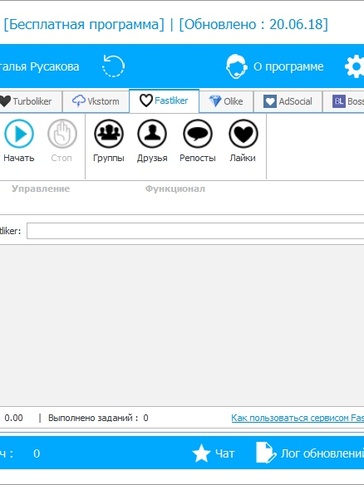This screenshot has height=485, width=364.
Task: Open the Чат star button
Action: 214,454
